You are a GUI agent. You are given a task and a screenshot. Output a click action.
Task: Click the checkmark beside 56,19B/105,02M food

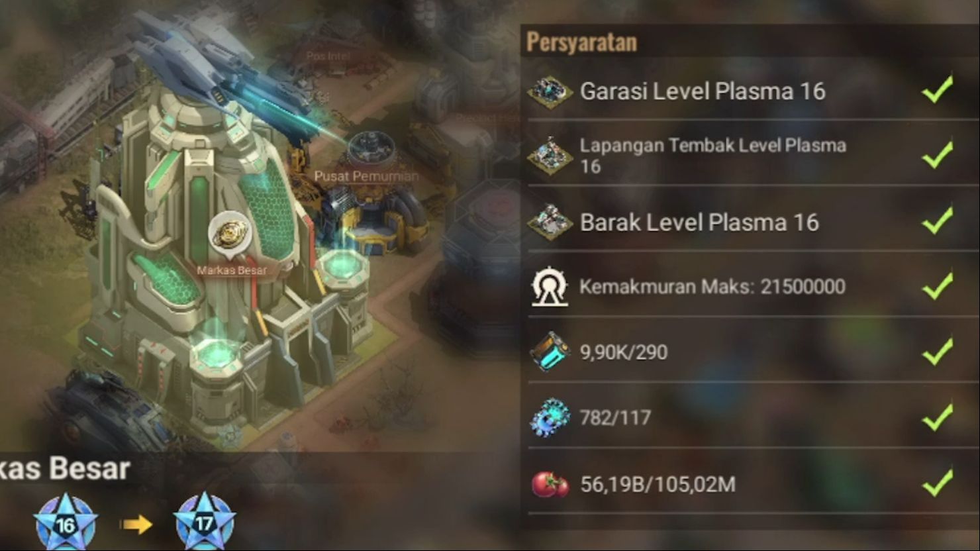pyautogui.click(x=938, y=483)
